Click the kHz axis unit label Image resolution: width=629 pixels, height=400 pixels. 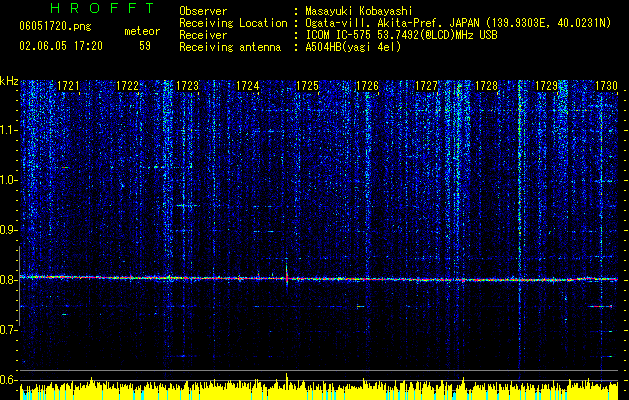pos(9,81)
